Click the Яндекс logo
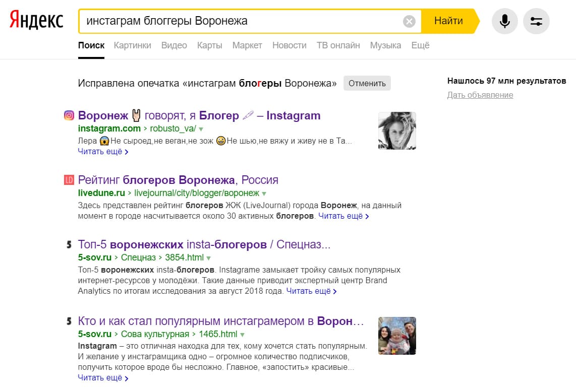Screen dimensions: 576x392 coord(36,20)
